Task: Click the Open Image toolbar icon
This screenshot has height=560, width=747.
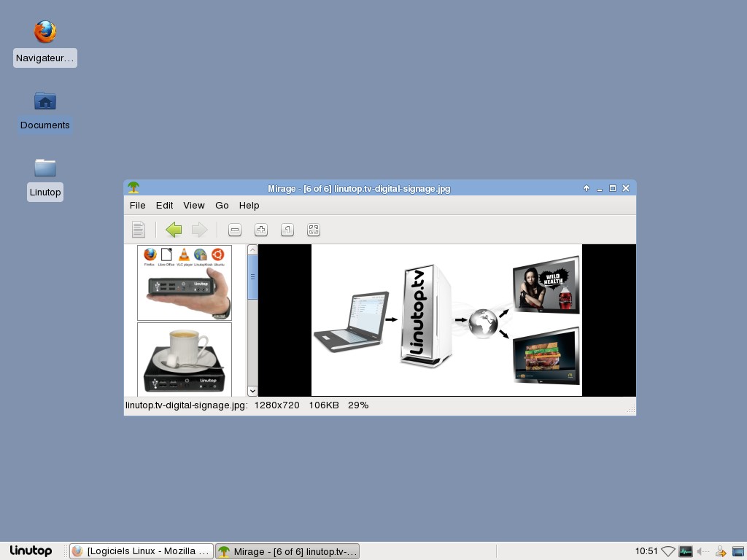Action: tap(138, 230)
